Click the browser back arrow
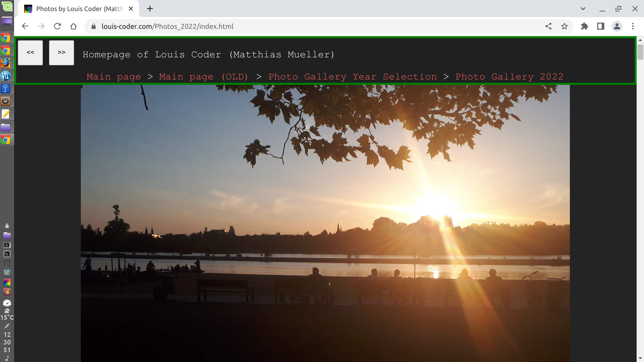This screenshot has height=362, width=644. [x=25, y=26]
